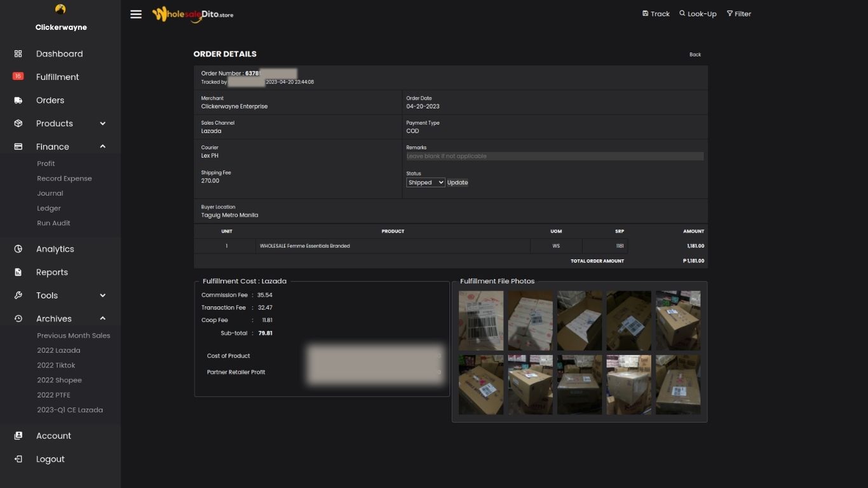Open Record Expense under Finance
868x488 pixels.
(x=64, y=179)
